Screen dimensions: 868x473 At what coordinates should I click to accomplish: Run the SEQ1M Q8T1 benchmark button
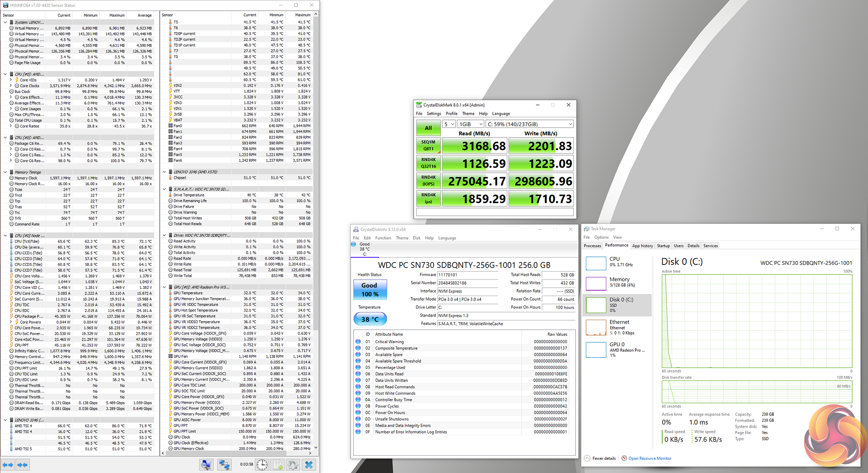pos(428,145)
